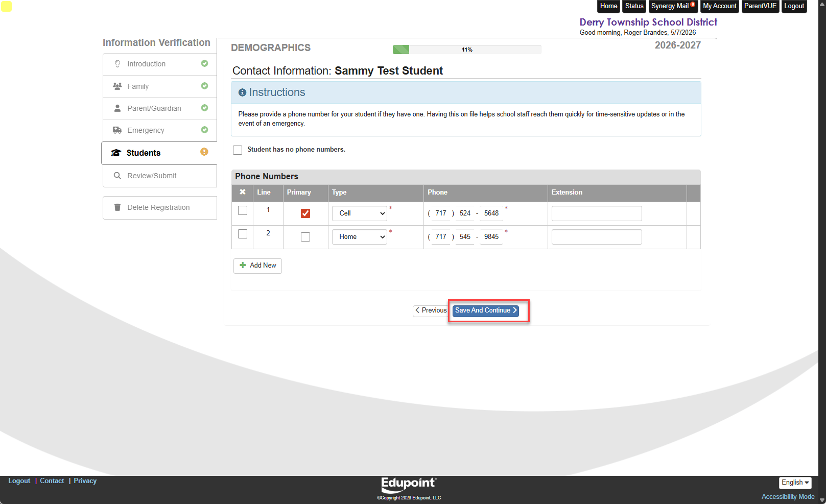The width and height of the screenshot is (826, 504).
Task: Click area code field of line 2
Action: pyautogui.click(x=441, y=237)
